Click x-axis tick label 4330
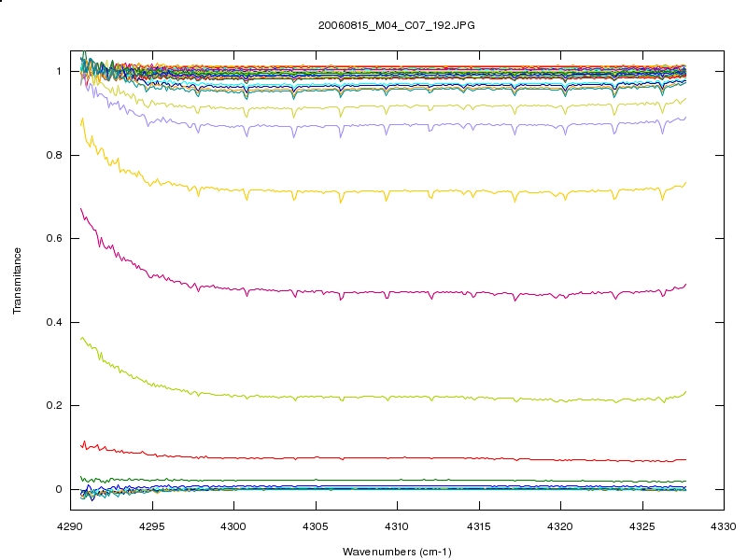 724,526
